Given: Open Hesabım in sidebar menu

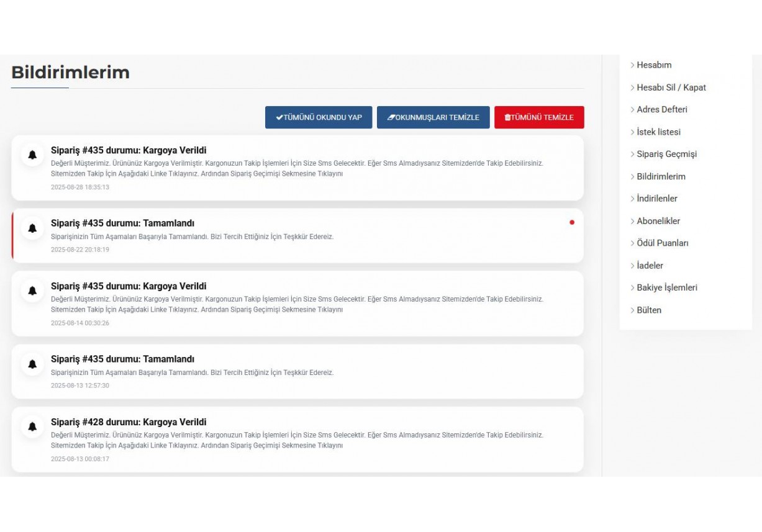Looking at the screenshot, I should coord(653,65).
